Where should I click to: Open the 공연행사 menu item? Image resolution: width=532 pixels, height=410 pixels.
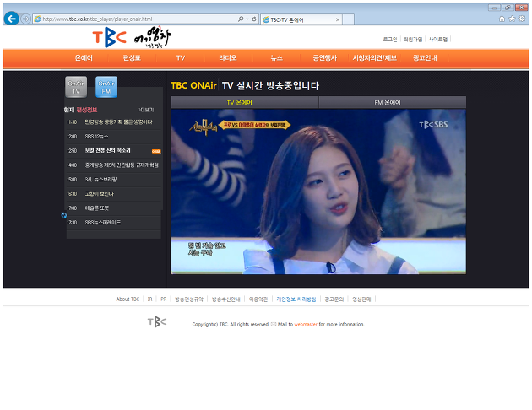pyautogui.click(x=325, y=58)
